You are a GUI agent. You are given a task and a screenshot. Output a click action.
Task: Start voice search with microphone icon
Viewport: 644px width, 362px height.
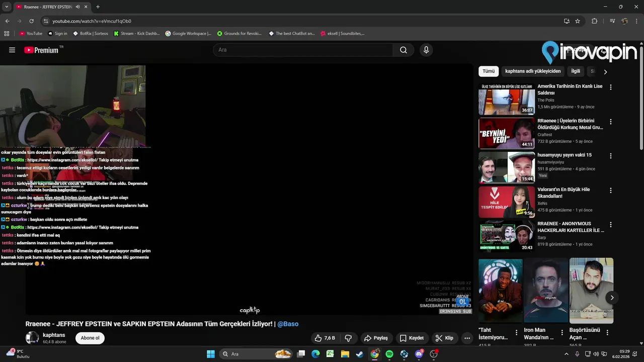click(426, 50)
